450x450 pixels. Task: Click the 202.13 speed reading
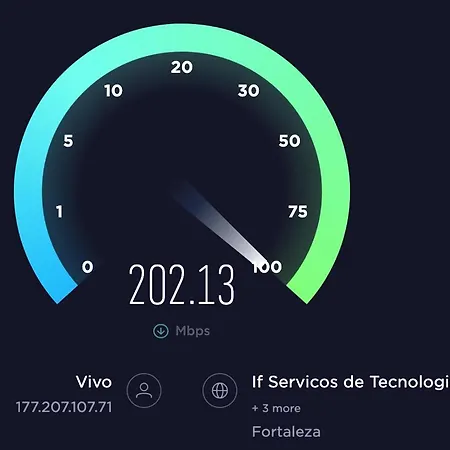[182, 284]
